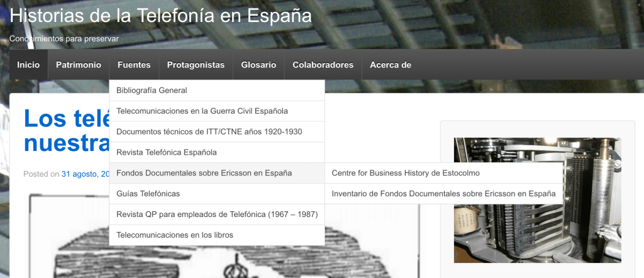
Task: Click the Inicio navigation menu item
Action: point(28,65)
